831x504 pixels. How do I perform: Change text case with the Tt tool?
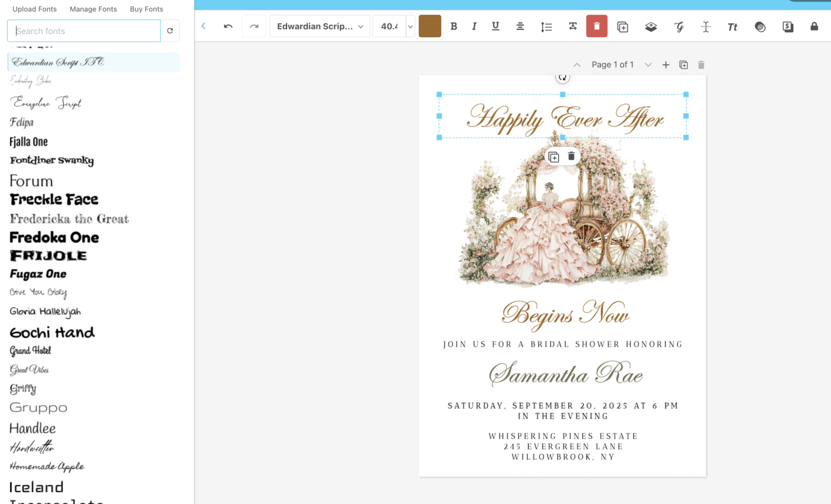coord(732,26)
